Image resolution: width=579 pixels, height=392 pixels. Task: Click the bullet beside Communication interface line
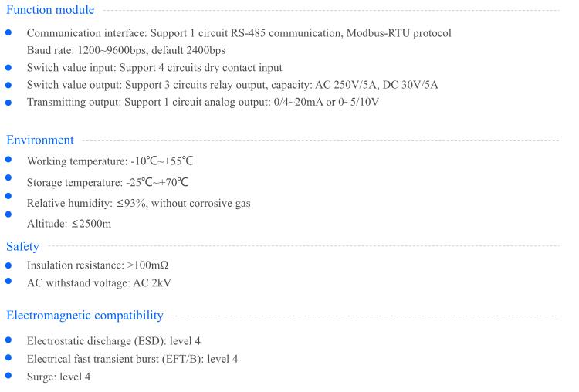click(x=8, y=33)
